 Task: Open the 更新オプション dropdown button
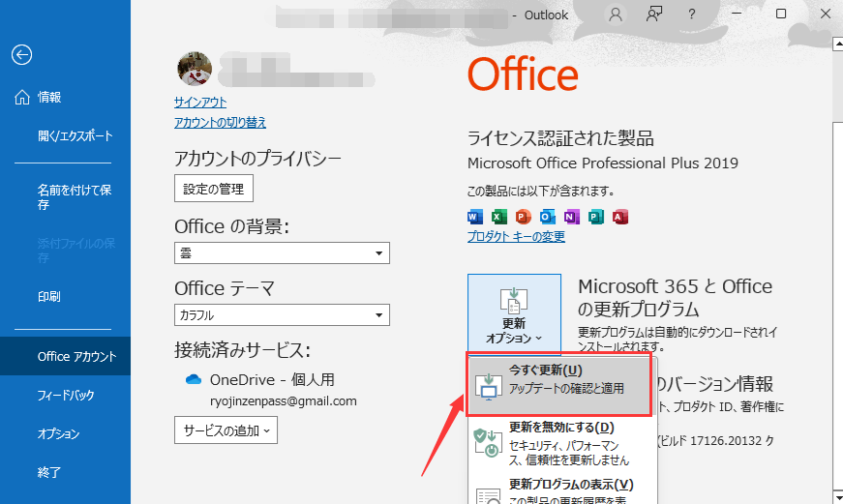point(514,313)
